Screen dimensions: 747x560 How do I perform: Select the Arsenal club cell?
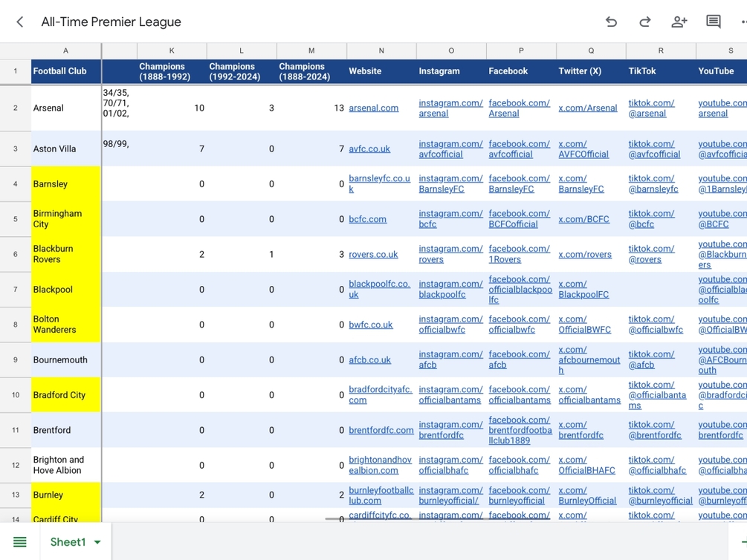pos(66,108)
